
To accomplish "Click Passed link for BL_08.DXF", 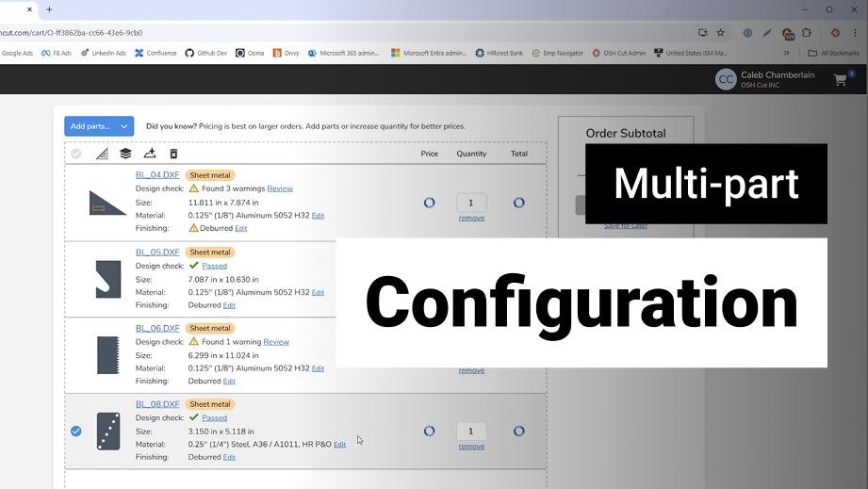I will [214, 417].
